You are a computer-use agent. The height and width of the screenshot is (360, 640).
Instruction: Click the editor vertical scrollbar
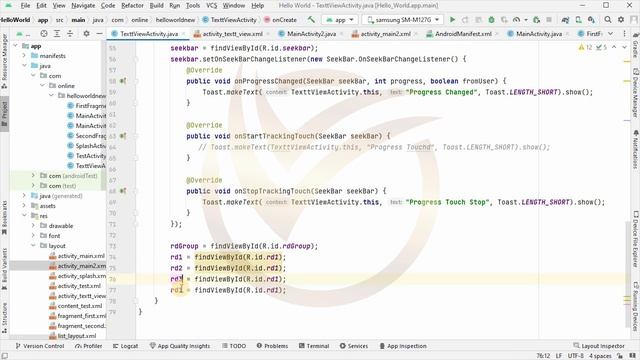[x=627, y=273]
